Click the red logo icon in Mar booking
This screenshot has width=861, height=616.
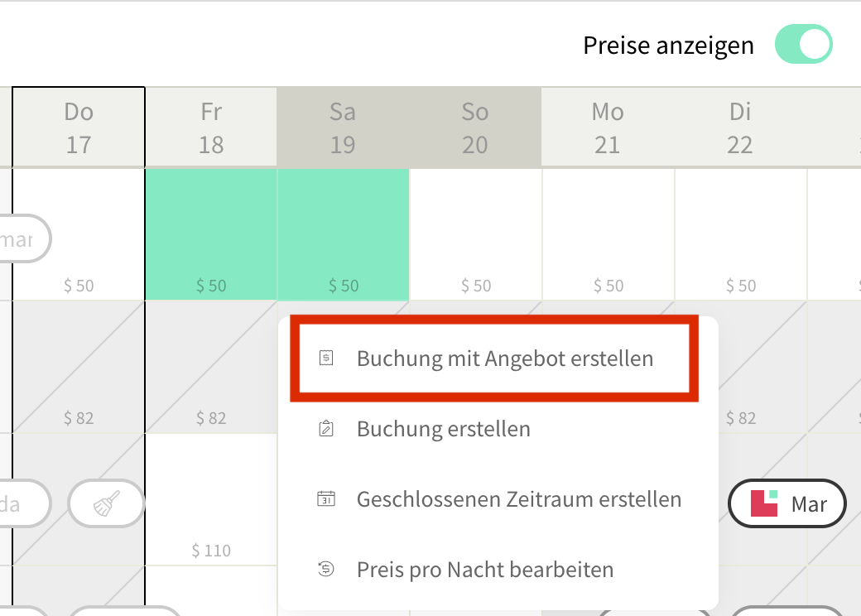764,503
